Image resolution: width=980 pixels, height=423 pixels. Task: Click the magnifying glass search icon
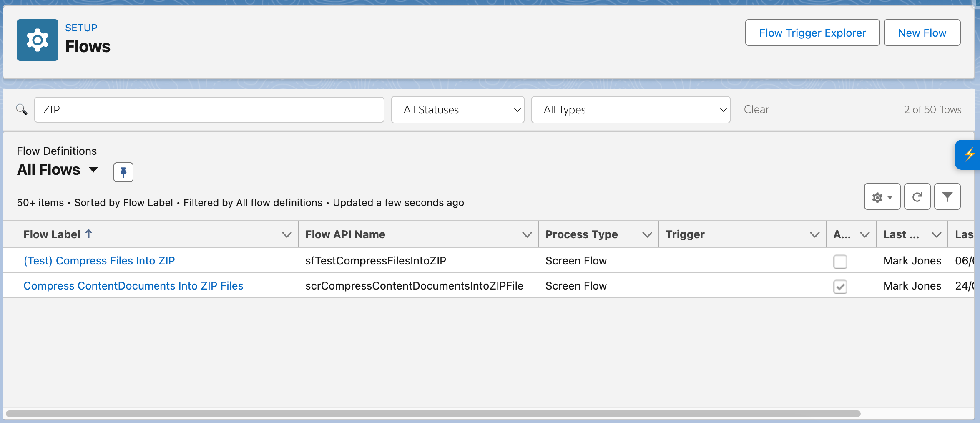tap(22, 109)
